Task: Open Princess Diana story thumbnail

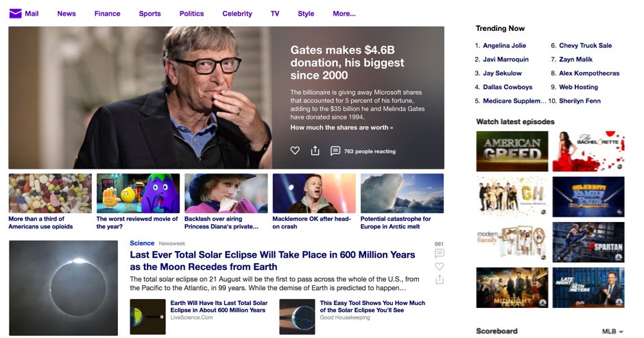Action: (x=226, y=193)
